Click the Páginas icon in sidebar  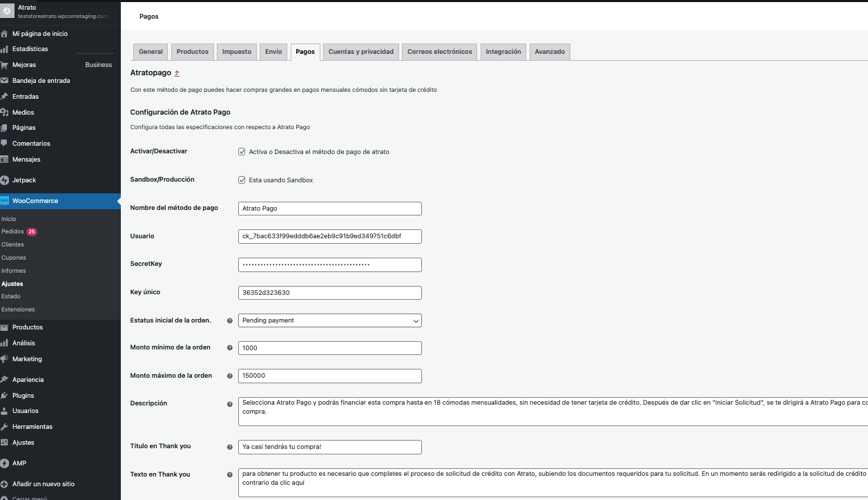point(5,128)
